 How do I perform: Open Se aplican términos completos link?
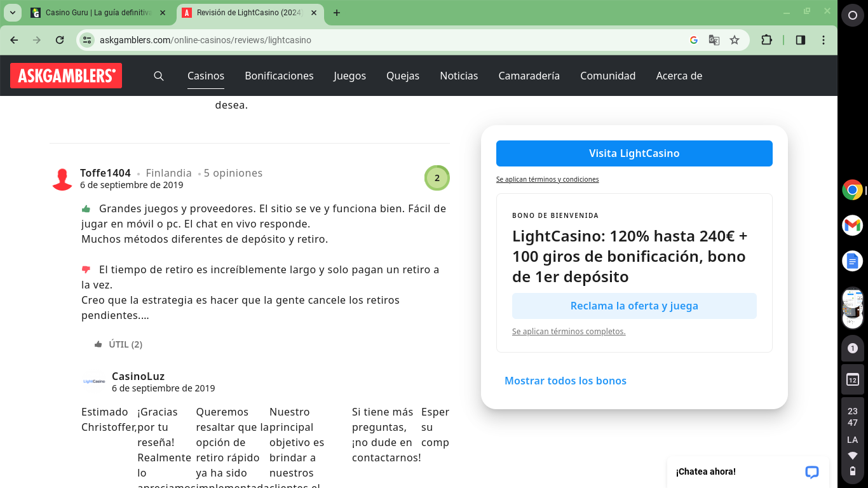[x=569, y=332]
